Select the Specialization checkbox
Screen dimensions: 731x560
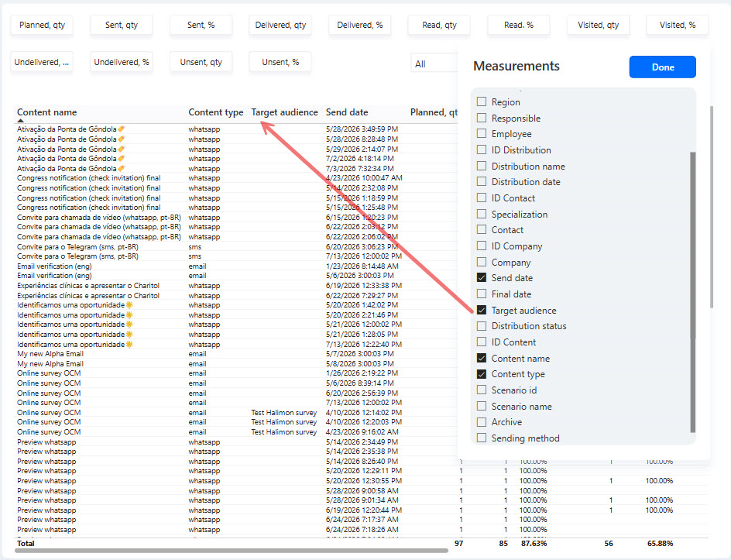click(x=482, y=214)
